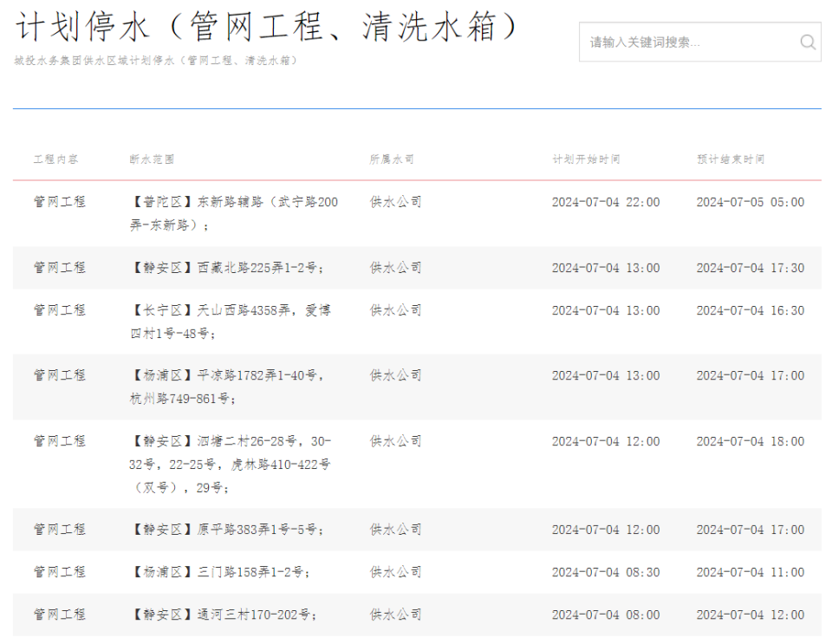Click start time 2024-07-04 22:00
832x644 pixels.
[x=606, y=202]
